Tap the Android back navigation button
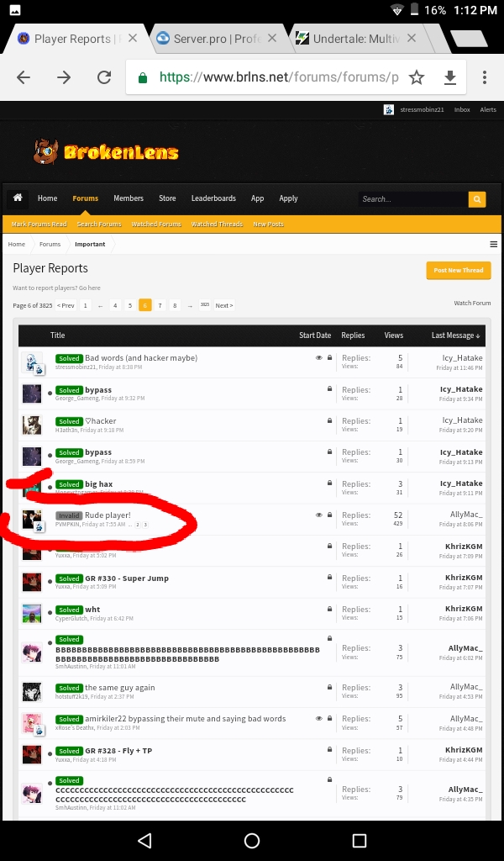Screen dimensions: 504x861 pos(144,840)
